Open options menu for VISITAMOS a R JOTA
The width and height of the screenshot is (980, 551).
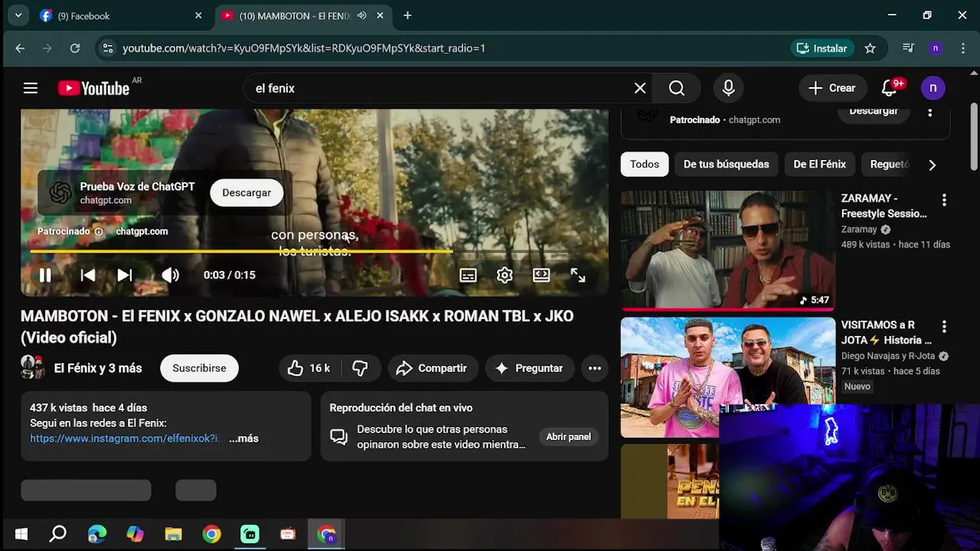944,327
